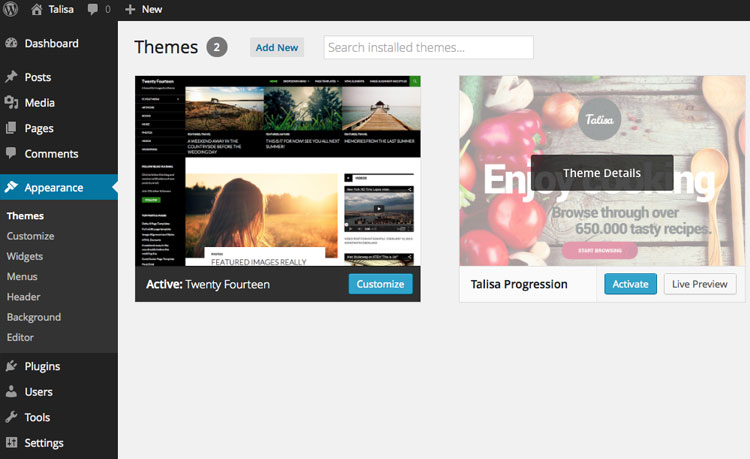Click the Talisa Progression theme name
The height and width of the screenshot is (459, 750).
point(519,284)
